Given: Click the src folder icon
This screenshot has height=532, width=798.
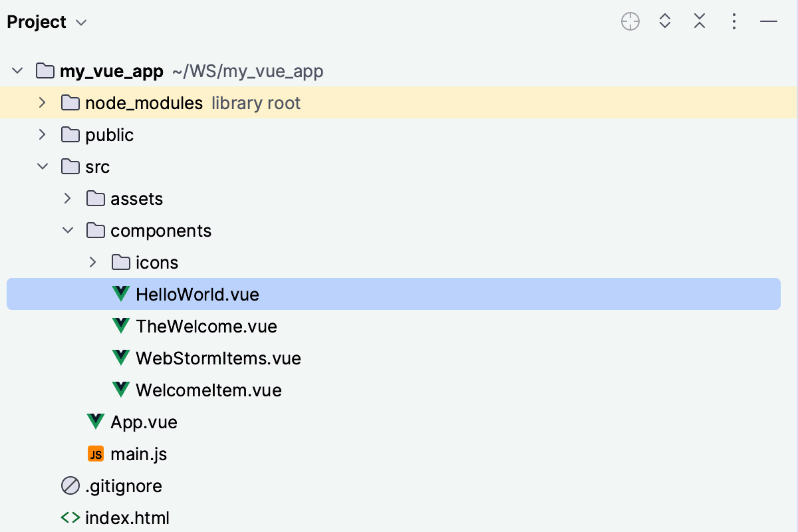Looking at the screenshot, I should click(x=70, y=166).
